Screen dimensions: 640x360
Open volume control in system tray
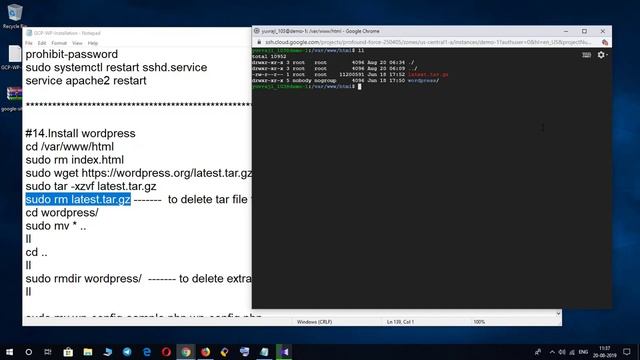(562, 352)
